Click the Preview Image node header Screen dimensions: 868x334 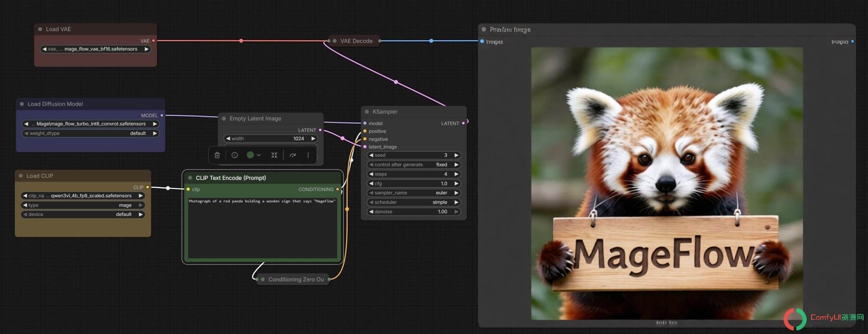pyautogui.click(x=667, y=30)
